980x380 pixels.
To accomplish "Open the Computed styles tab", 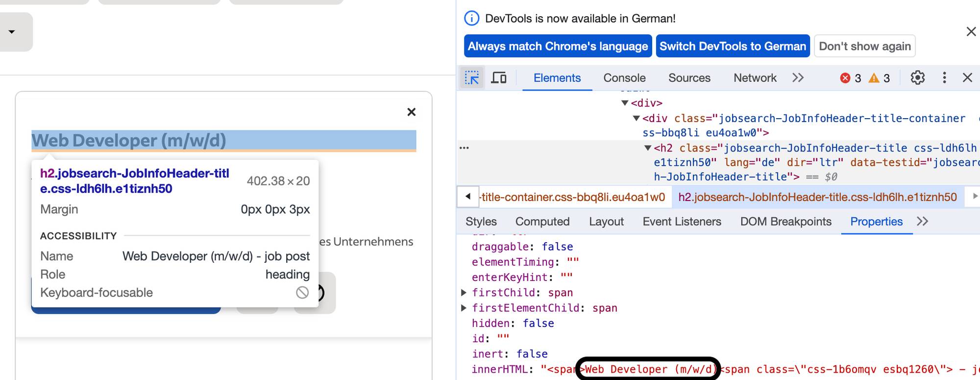I will [542, 222].
